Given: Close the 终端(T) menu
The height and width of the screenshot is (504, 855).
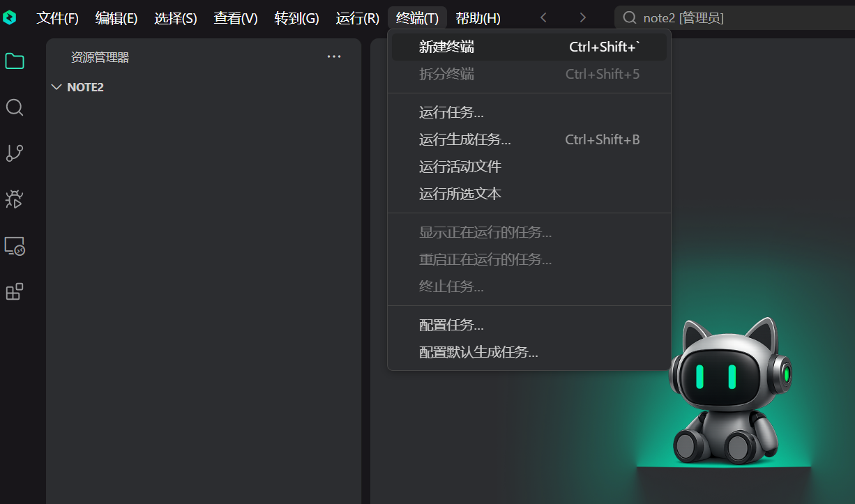Looking at the screenshot, I should click(x=417, y=18).
